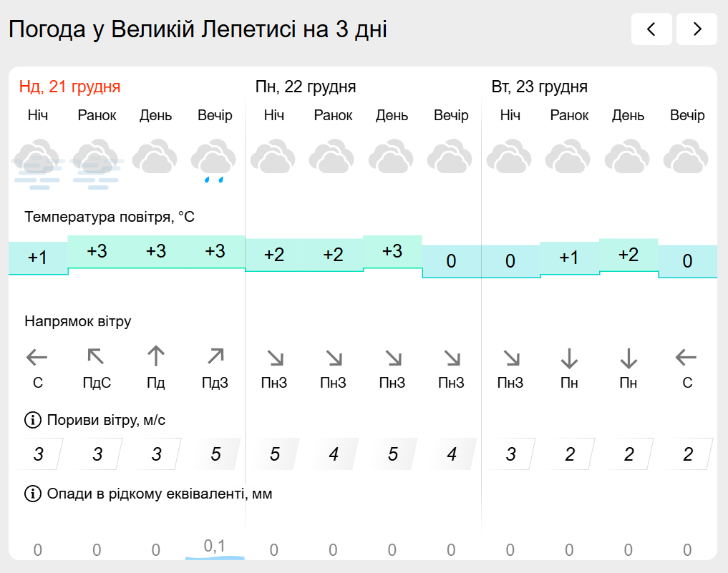Click the precipitation info icon

point(33,494)
